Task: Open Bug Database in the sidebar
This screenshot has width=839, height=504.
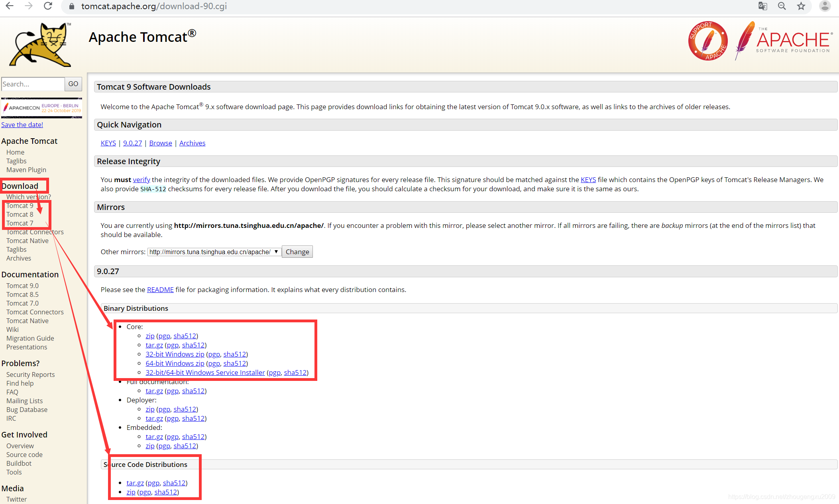Action: [x=27, y=410]
